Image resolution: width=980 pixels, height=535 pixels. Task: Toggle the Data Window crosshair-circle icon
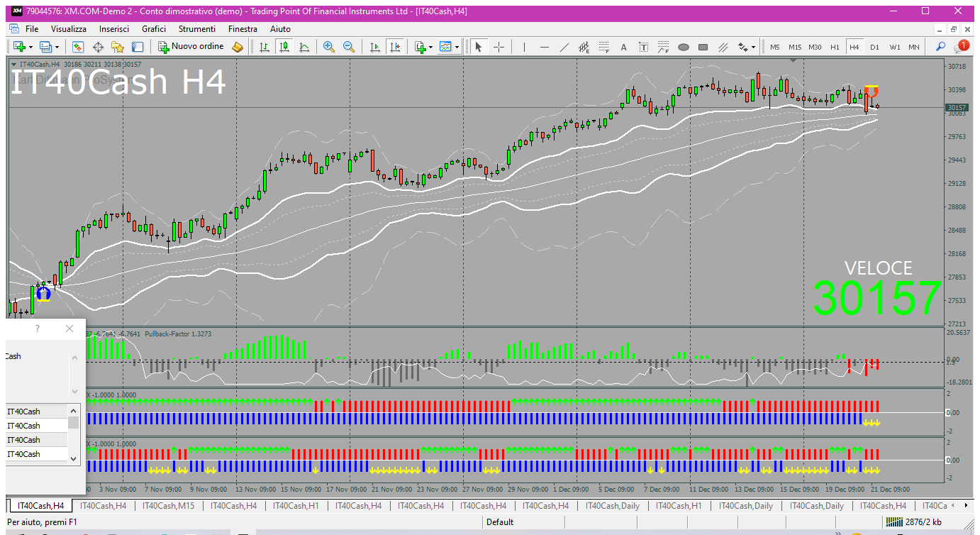pos(98,47)
